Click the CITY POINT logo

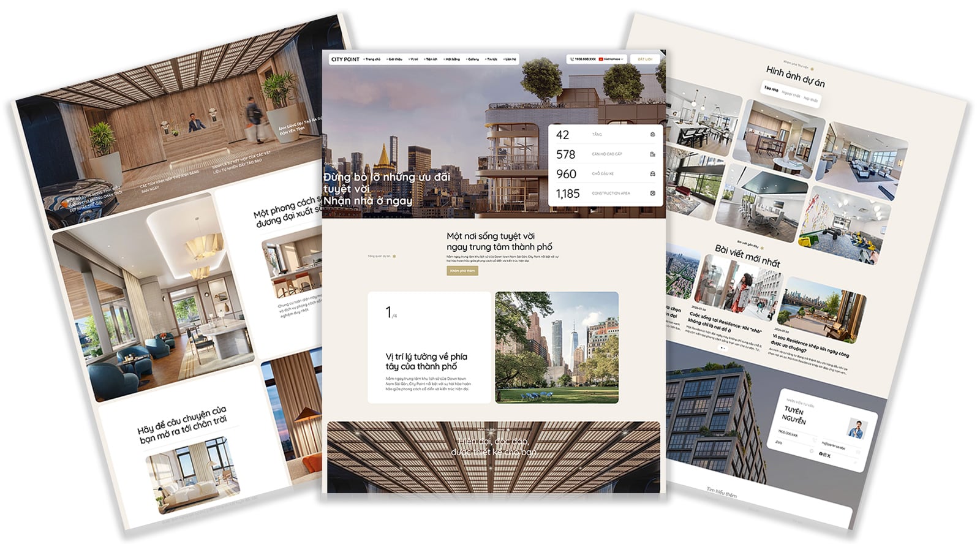pos(345,59)
